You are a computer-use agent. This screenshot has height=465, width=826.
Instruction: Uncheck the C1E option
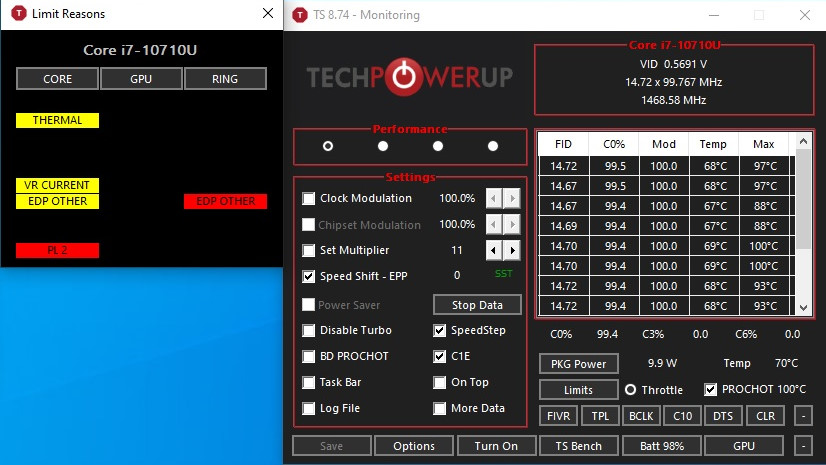click(x=439, y=357)
